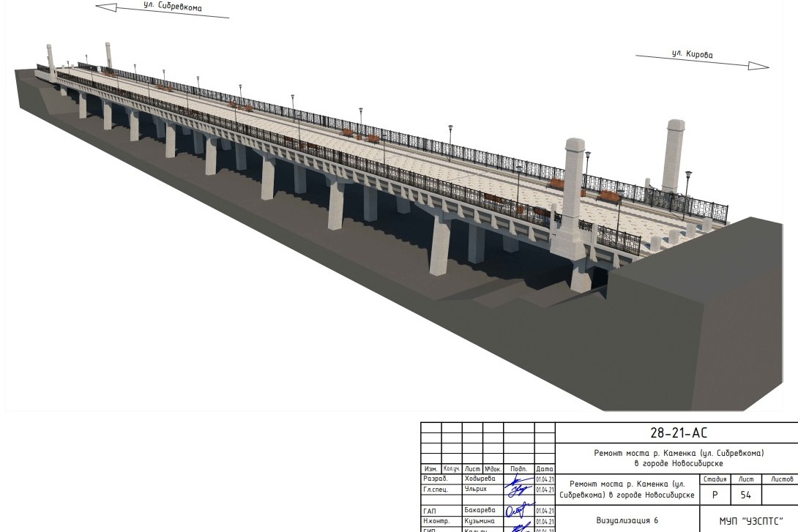This screenshot has width=798, height=532.
Task: Select sheet number 54 cell
Action: point(745,495)
